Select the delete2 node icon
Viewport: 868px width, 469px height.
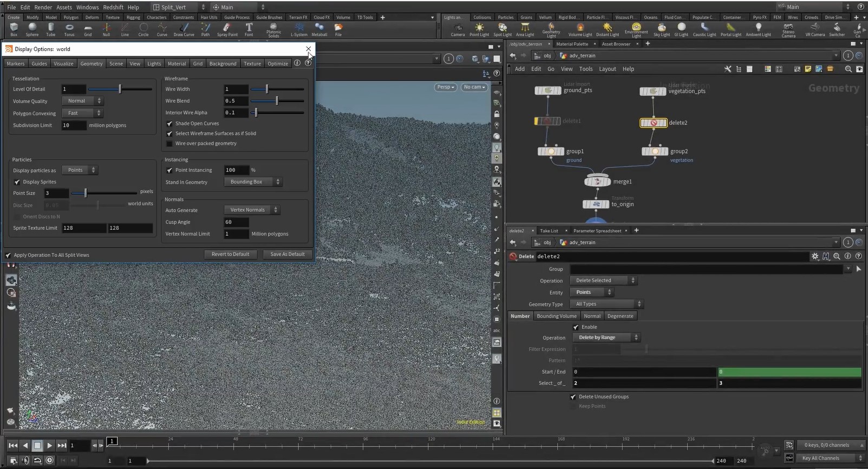coord(653,123)
